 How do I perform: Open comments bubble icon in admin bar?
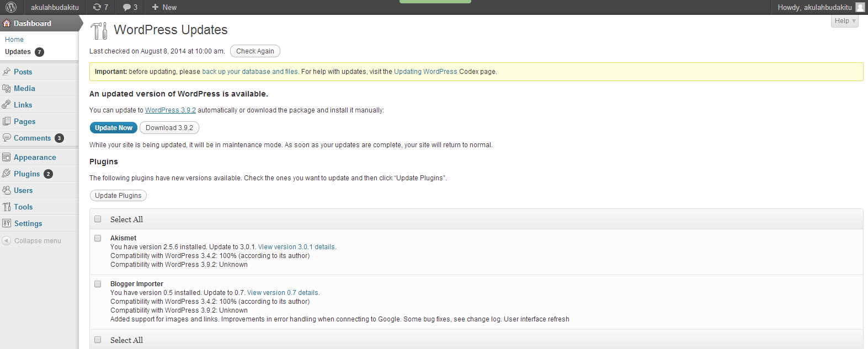pos(127,7)
